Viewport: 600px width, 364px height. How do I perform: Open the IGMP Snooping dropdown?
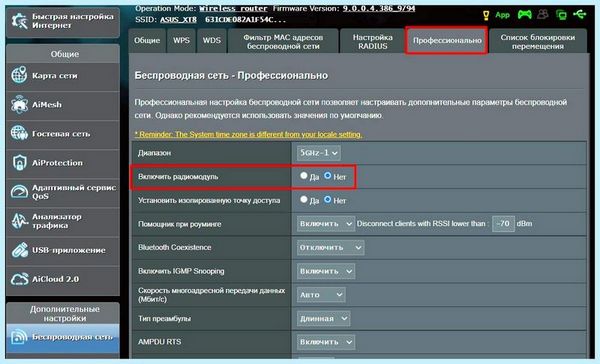tap(326, 271)
